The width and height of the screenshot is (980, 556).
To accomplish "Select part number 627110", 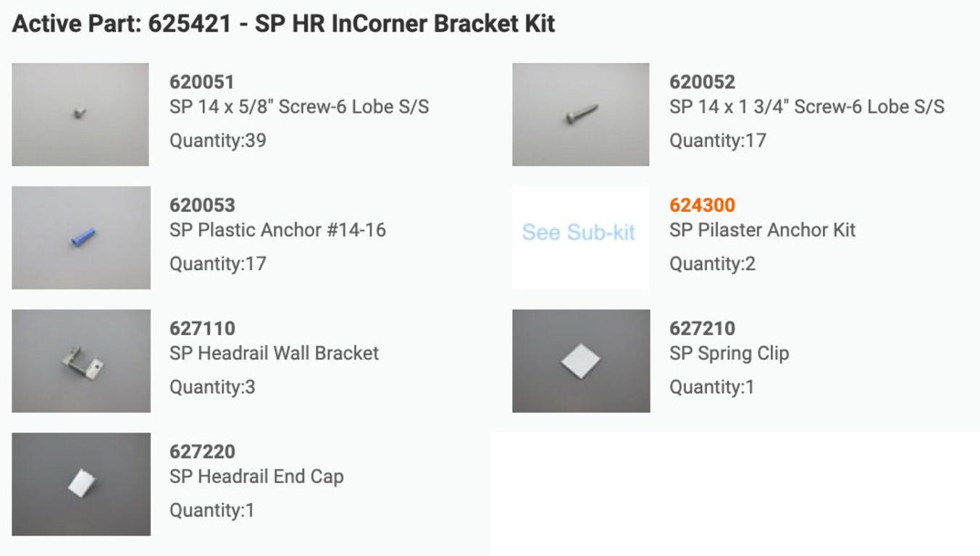I will coord(202,329).
